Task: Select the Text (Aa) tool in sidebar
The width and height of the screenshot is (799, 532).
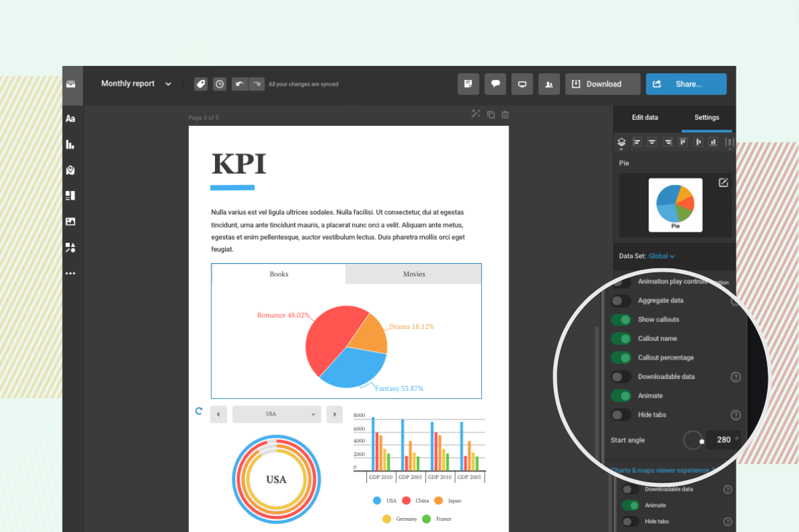Action: [71, 119]
